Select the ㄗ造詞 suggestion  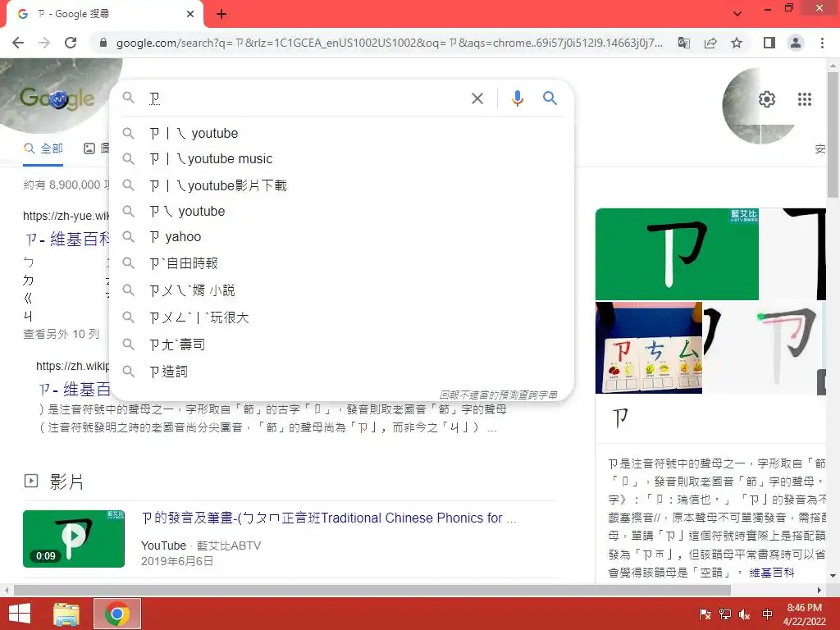341,372
